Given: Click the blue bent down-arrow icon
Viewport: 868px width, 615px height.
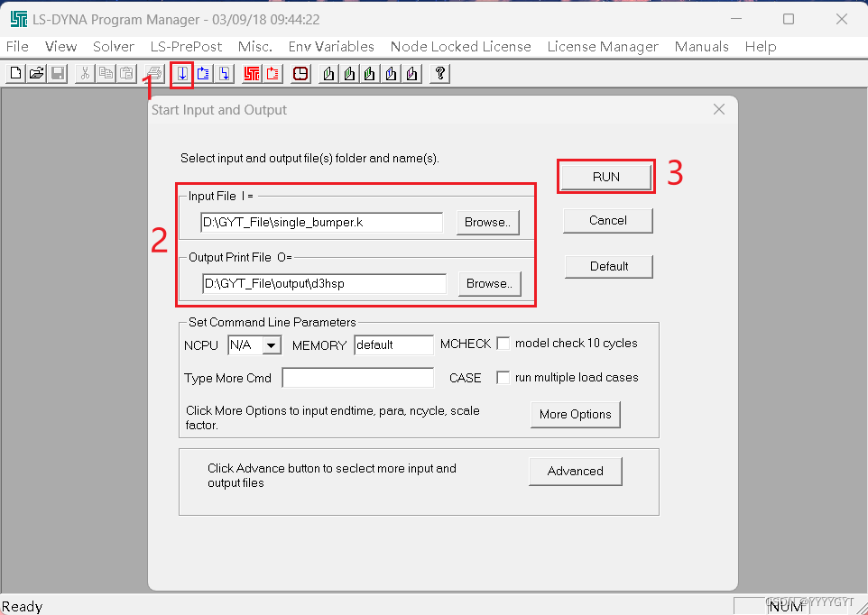Looking at the screenshot, I should click(224, 74).
